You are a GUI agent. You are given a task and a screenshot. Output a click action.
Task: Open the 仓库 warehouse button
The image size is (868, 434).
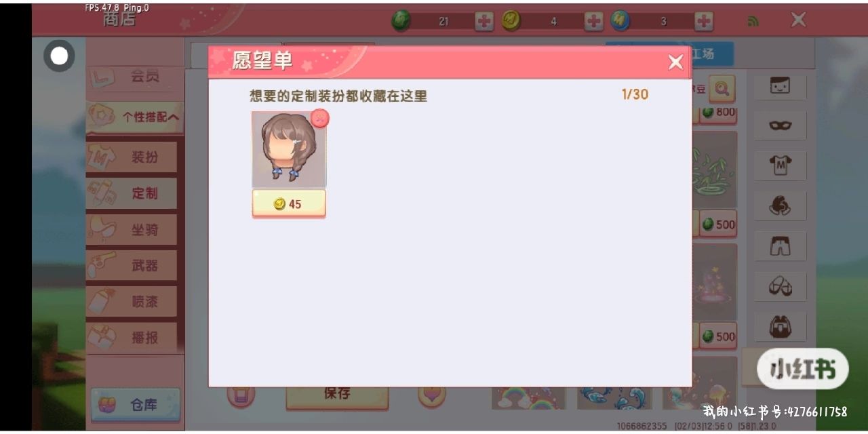pos(136,405)
